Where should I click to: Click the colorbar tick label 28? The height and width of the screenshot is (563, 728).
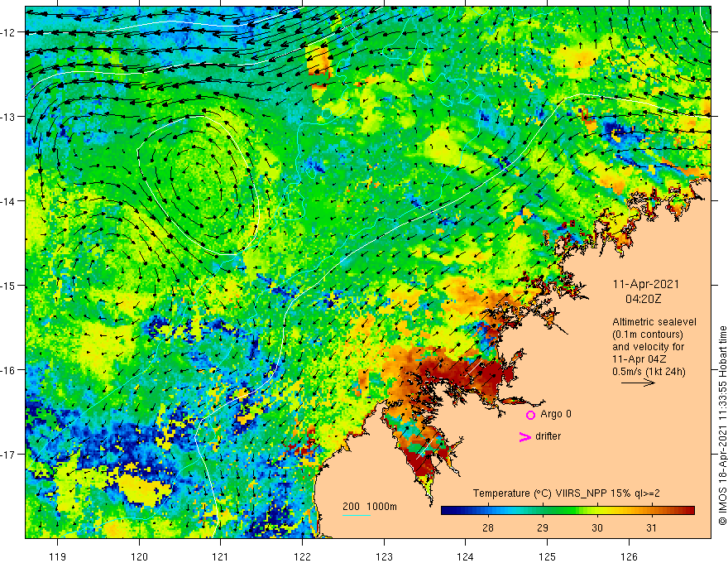pyautogui.click(x=487, y=527)
